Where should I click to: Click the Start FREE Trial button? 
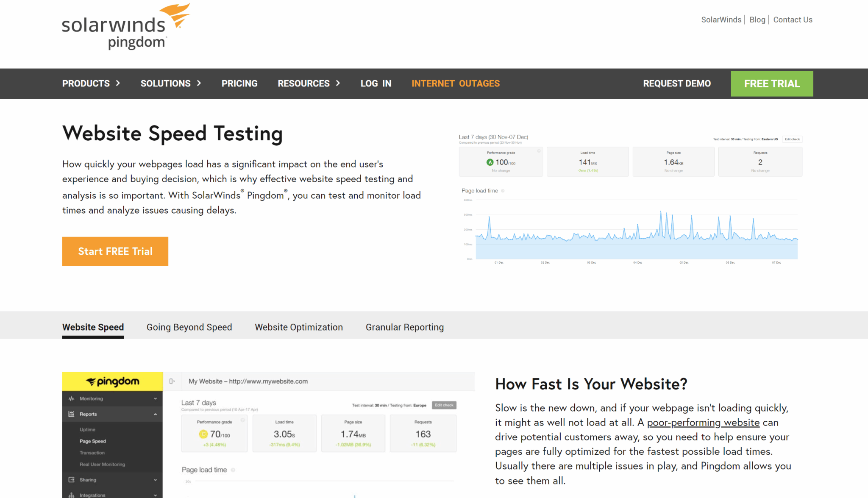tap(115, 251)
